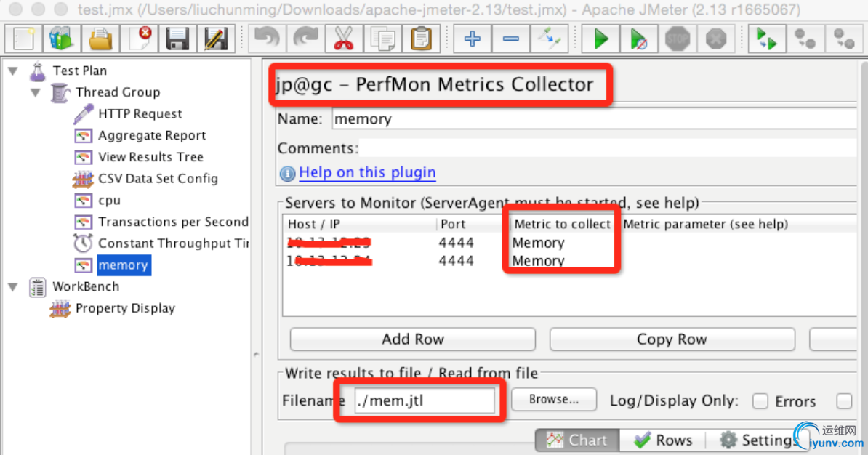Viewport: 868px width, 455px height.
Task: Close the test plan with the Close icon
Action: pyautogui.click(x=139, y=39)
